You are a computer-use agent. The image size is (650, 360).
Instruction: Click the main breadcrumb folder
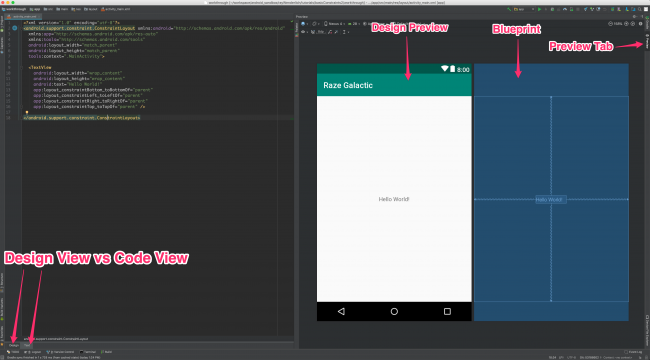pos(62,9)
